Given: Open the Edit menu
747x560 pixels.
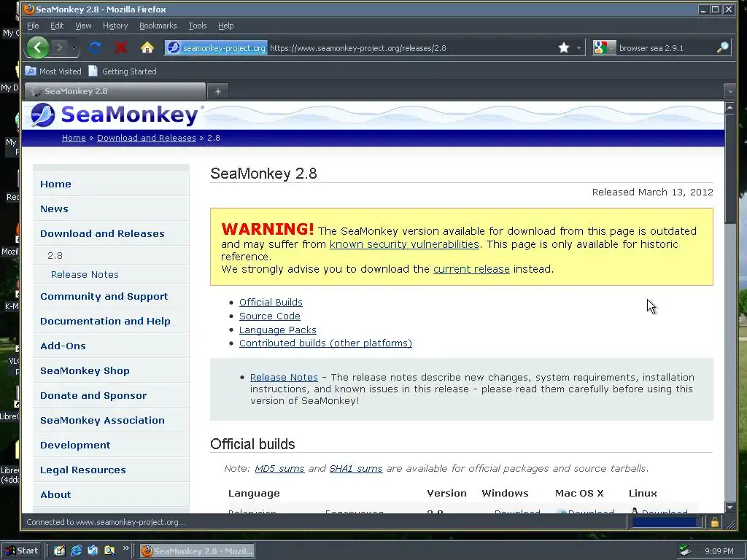Looking at the screenshot, I should tap(57, 26).
